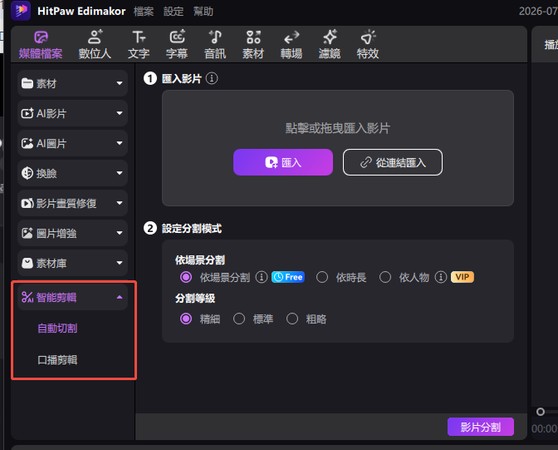Select 自動切割 auto cut item

coord(57,328)
